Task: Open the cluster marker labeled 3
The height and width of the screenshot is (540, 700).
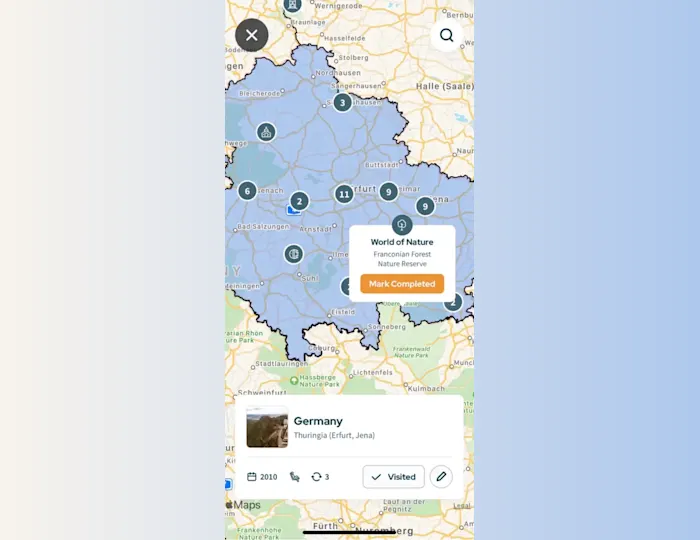Action: pos(342,103)
